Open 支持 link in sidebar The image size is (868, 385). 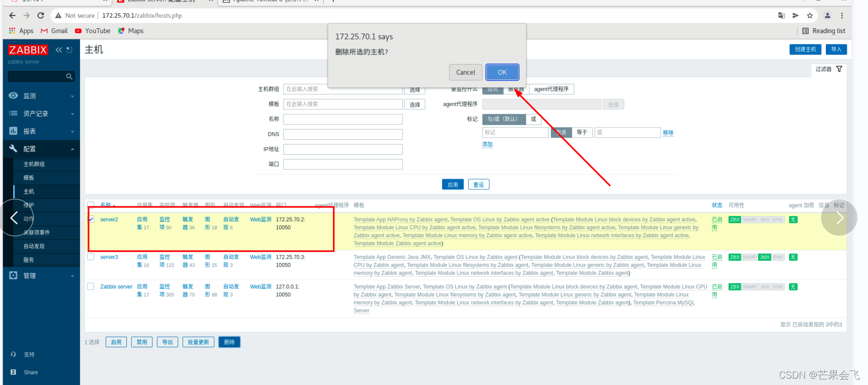point(29,355)
